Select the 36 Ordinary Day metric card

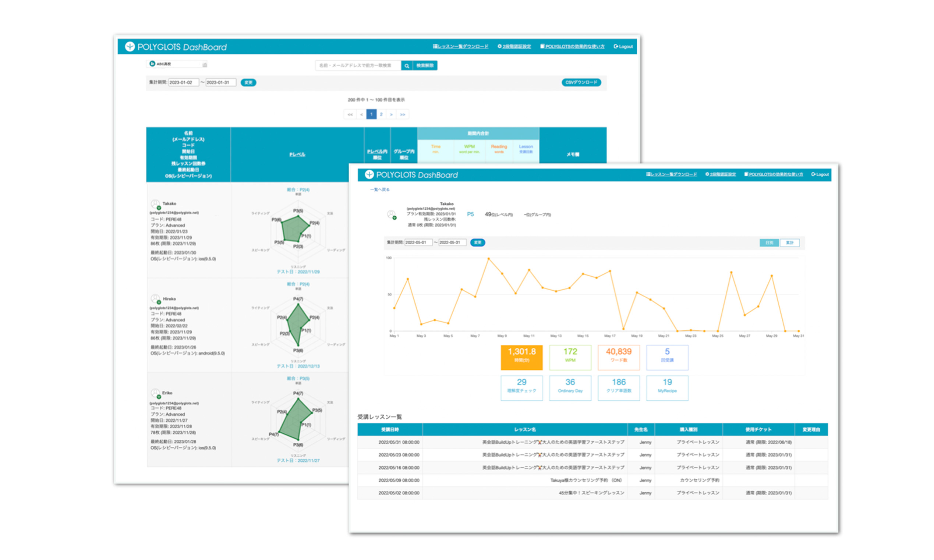570,388
